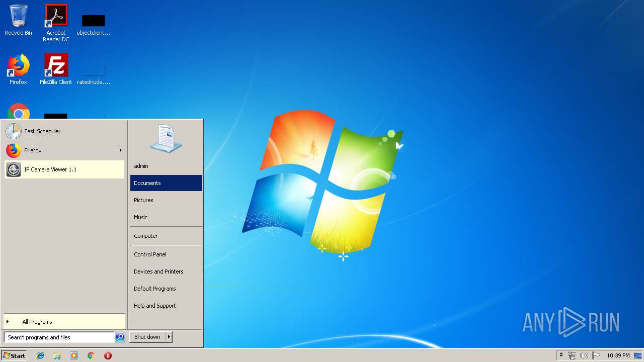
Task: Open the Firefox desktop shortcut
Action: tap(18, 69)
